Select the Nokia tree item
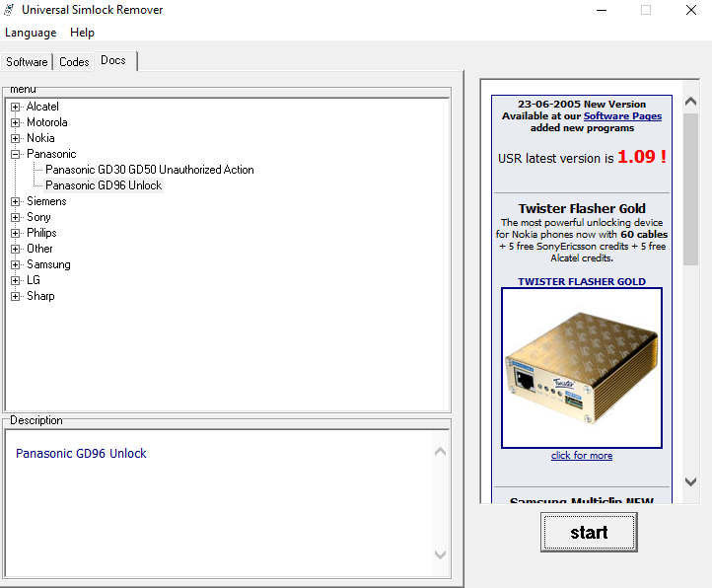The image size is (712, 588). click(x=40, y=138)
